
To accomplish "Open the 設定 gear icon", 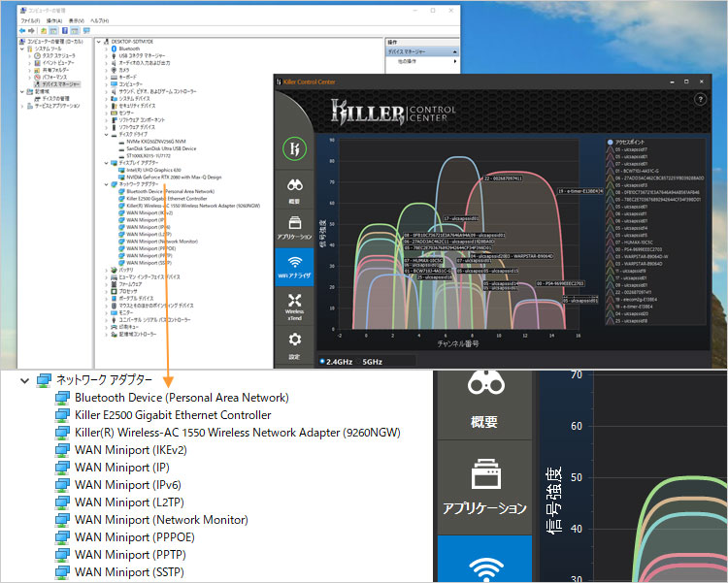I will point(295,342).
